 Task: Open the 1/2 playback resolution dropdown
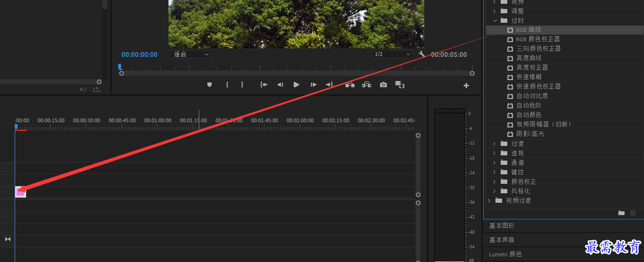392,54
